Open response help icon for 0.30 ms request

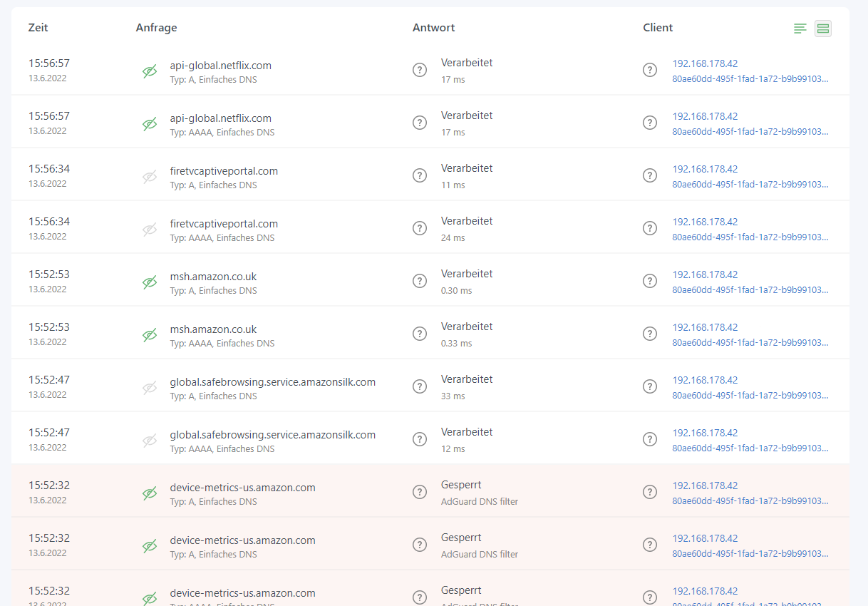pos(420,281)
